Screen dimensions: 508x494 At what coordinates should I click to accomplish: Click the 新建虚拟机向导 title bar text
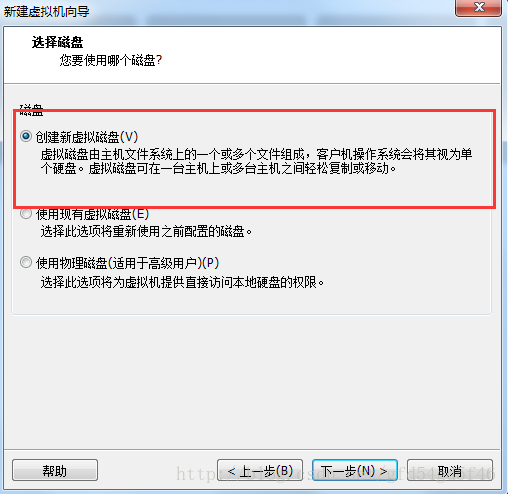click(47, 11)
